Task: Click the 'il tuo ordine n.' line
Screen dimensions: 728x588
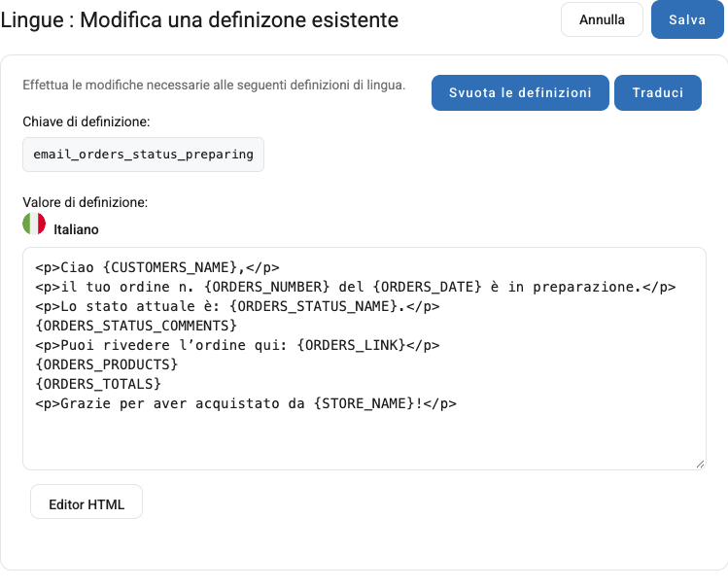Action: 355,287
